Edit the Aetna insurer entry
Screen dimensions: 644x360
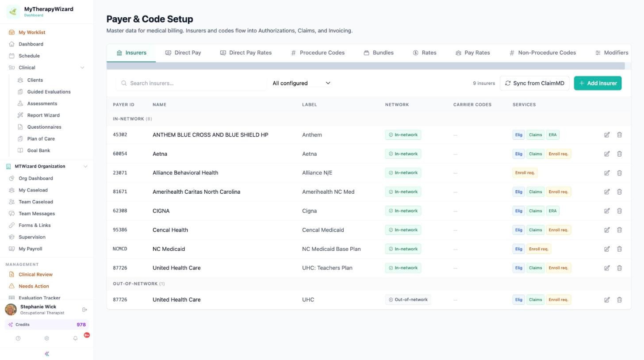[x=607, y=154]
